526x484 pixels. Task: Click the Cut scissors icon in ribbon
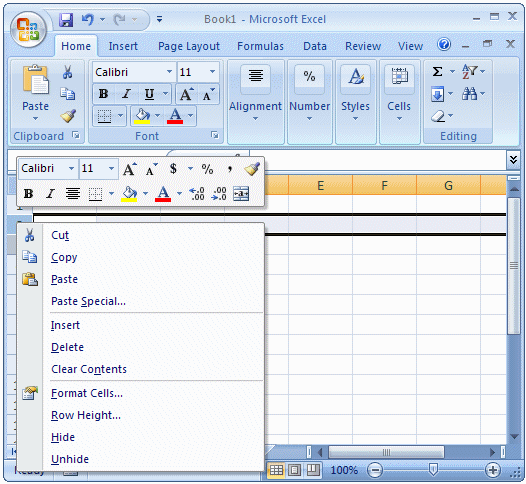[x=67, y=72]
